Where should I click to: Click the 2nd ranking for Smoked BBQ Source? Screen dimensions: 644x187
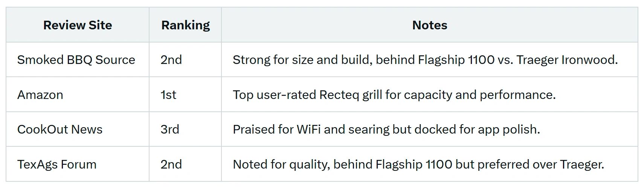(171, 60)
